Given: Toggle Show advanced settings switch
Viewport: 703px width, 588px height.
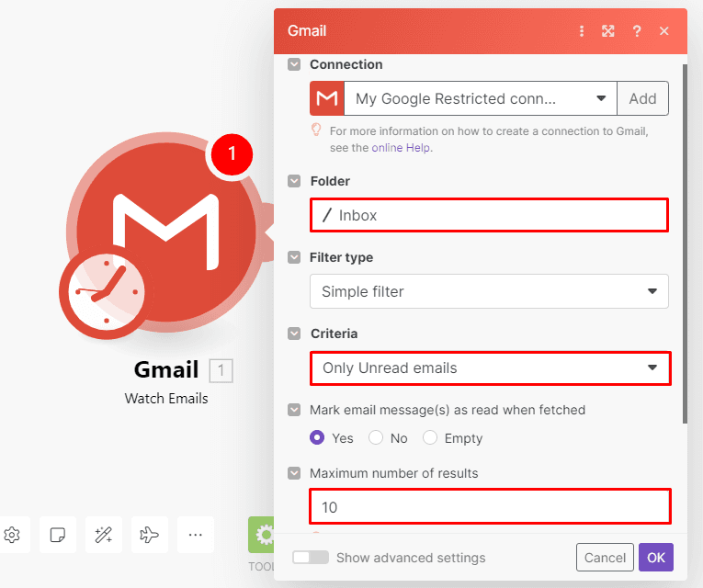Looking at the screenshot, I should pyautogui.click(x=310, y=558).
